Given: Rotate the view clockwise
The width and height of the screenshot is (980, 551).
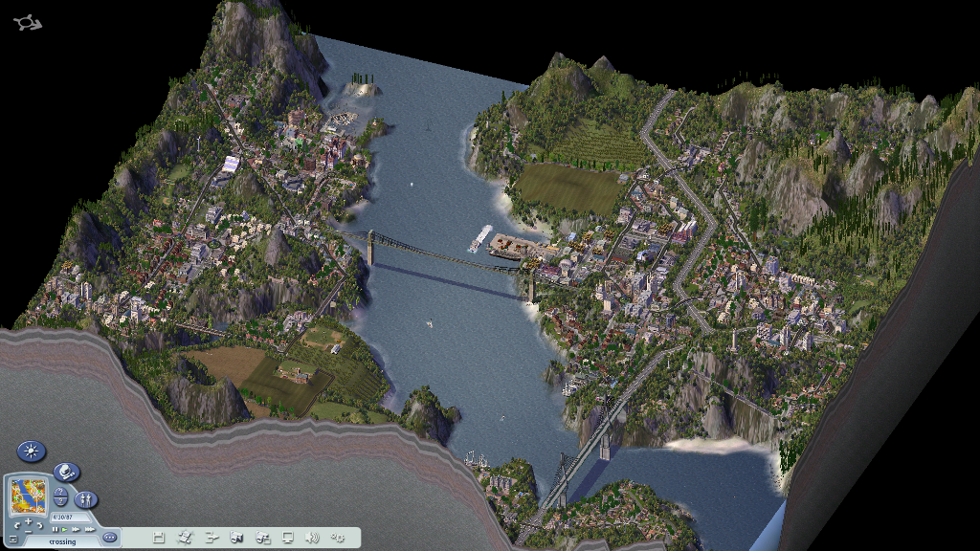Looking at the screenshot, I should (38, 526).
